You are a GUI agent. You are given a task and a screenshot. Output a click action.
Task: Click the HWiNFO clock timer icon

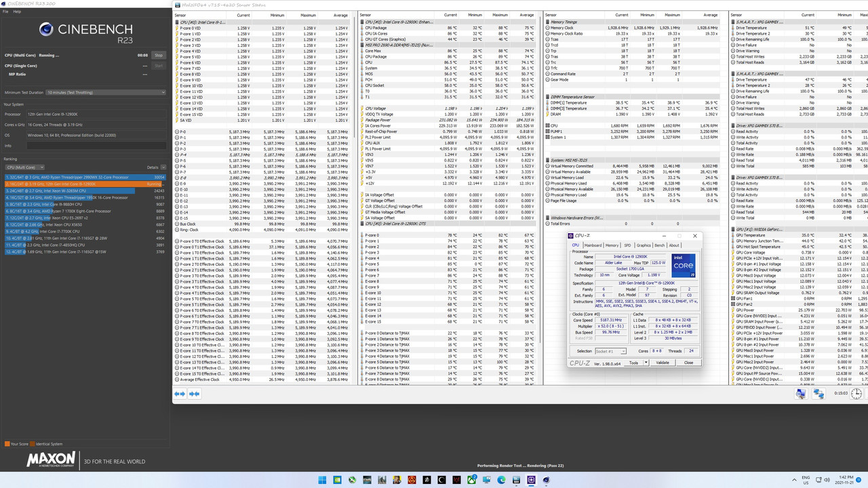(856, 394)
